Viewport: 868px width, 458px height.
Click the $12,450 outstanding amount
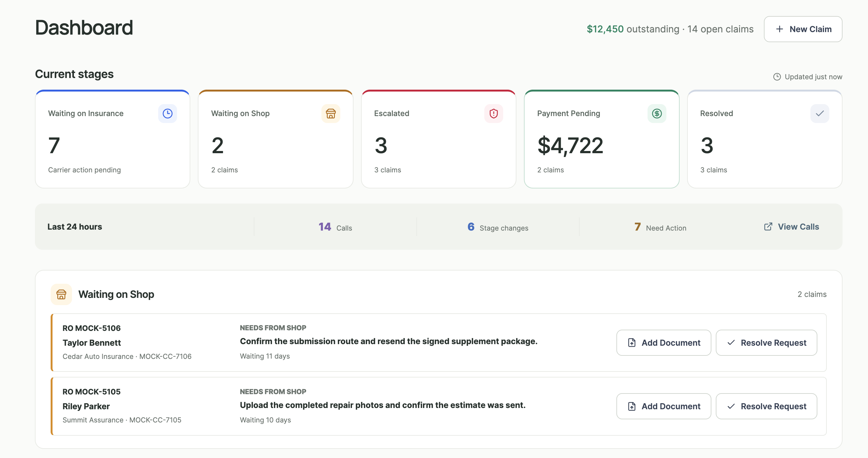point(605,29)
